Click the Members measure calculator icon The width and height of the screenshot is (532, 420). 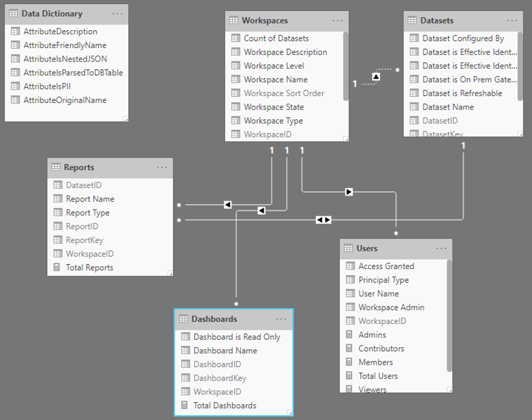click(349, 362)
